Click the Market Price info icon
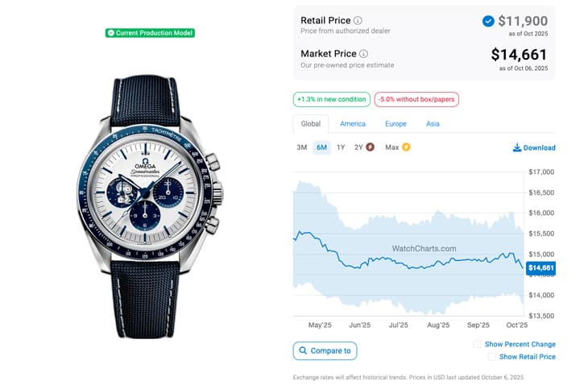 tap(363, 54)
